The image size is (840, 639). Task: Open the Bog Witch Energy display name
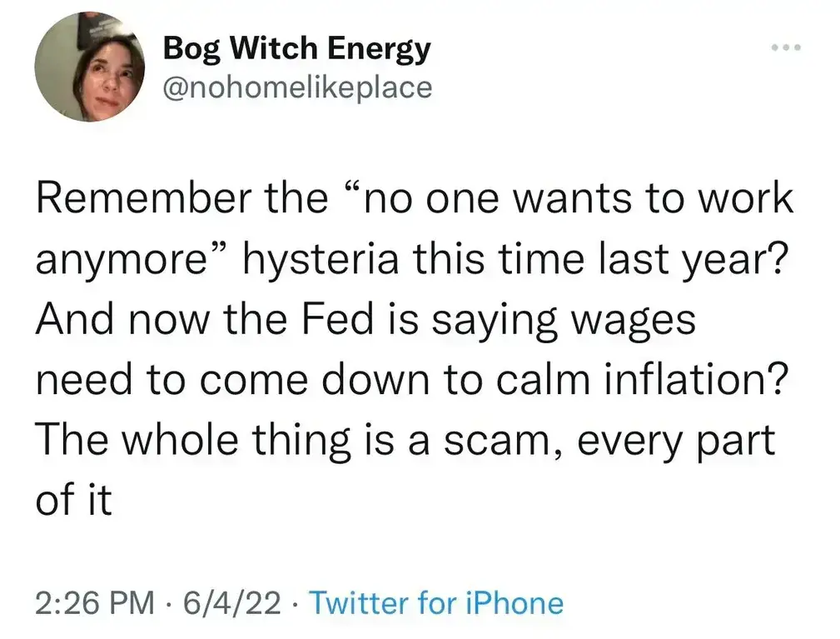296,49
